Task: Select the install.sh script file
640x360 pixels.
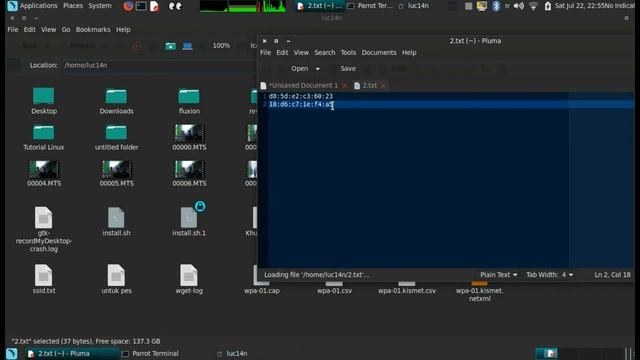Action: 116,218
